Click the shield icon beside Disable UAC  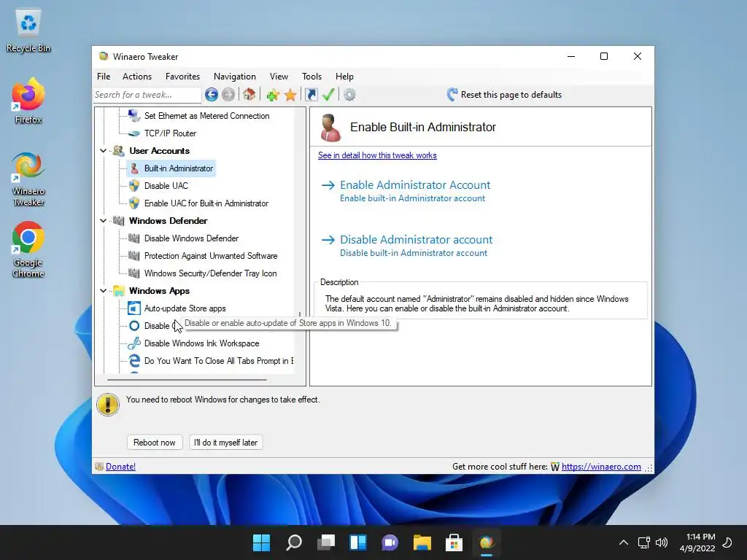pos(134,186)
